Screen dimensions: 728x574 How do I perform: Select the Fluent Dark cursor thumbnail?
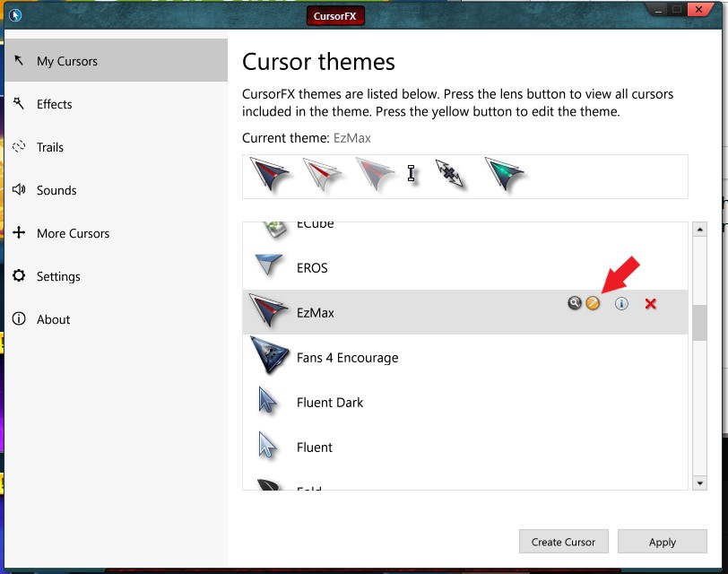click(x=267, y=400)
